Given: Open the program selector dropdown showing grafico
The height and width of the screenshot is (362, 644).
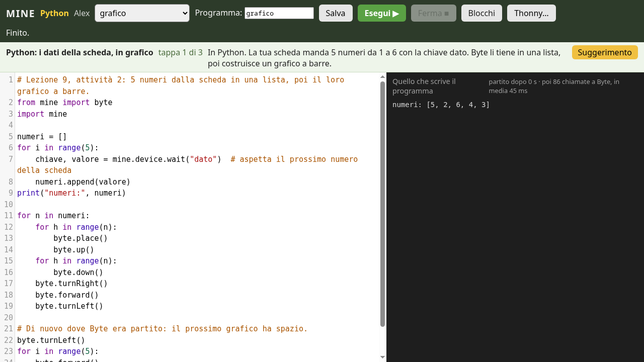Looking at the screenshot, I should point(142,13).
